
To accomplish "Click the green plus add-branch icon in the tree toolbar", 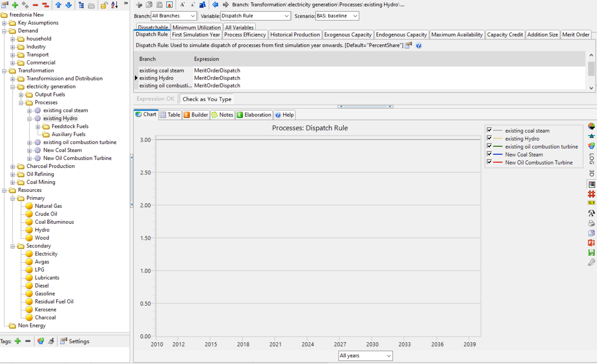I will point(15,5).
